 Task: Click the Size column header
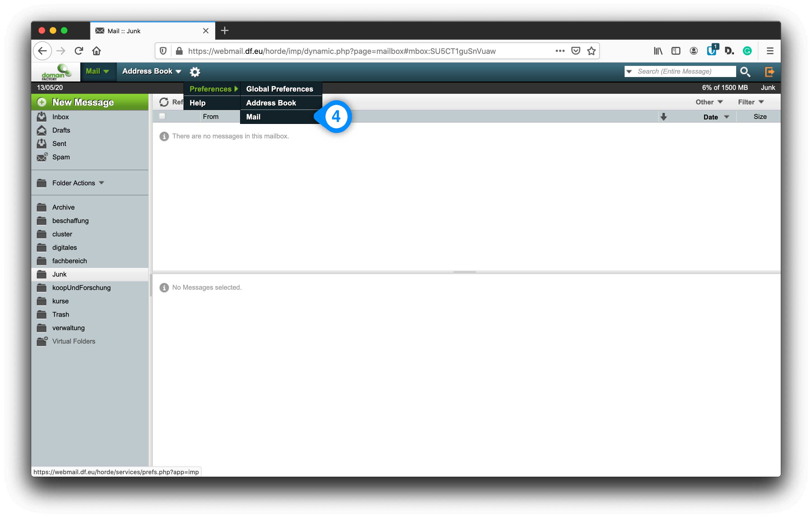[x=760, y=117]
